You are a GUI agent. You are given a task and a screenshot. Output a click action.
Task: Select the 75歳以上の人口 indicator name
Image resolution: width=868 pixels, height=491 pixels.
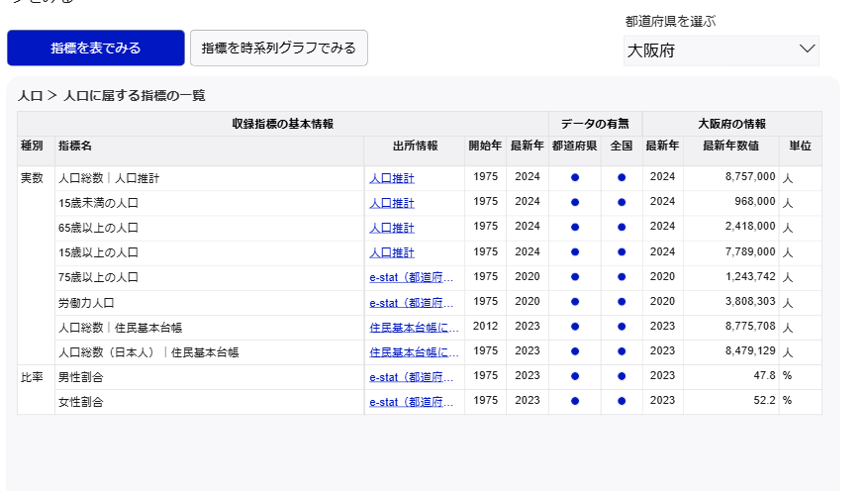coord(98,277)
